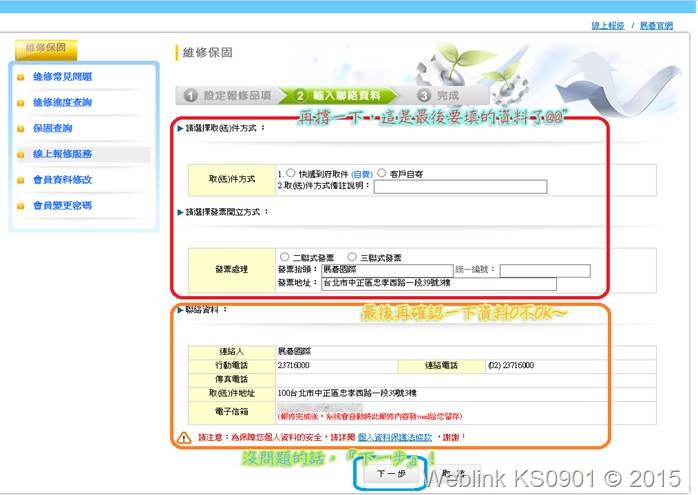Open 線上報修 link at top right
Viewport: 698px width, 495px height.
608,26
